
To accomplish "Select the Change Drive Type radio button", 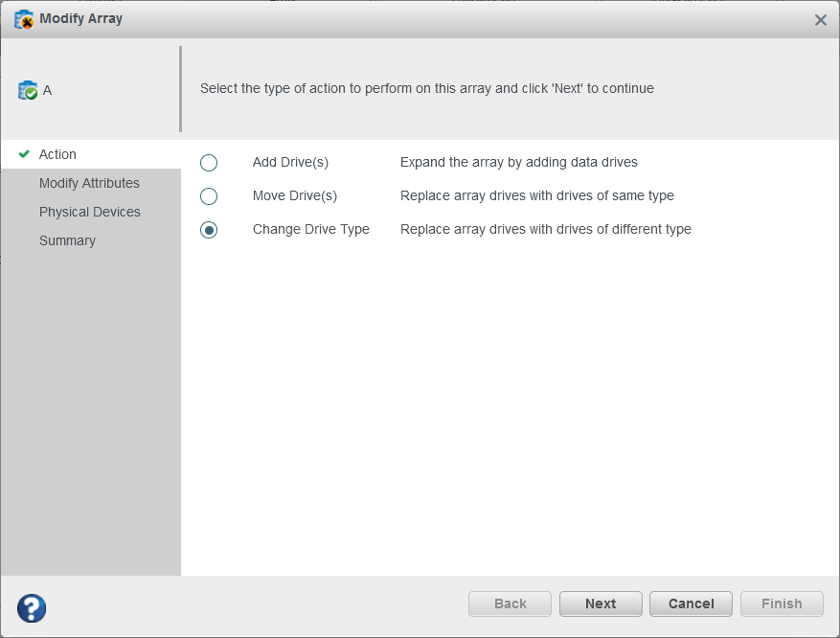I will pyautogui.click(x=209, y=229).
